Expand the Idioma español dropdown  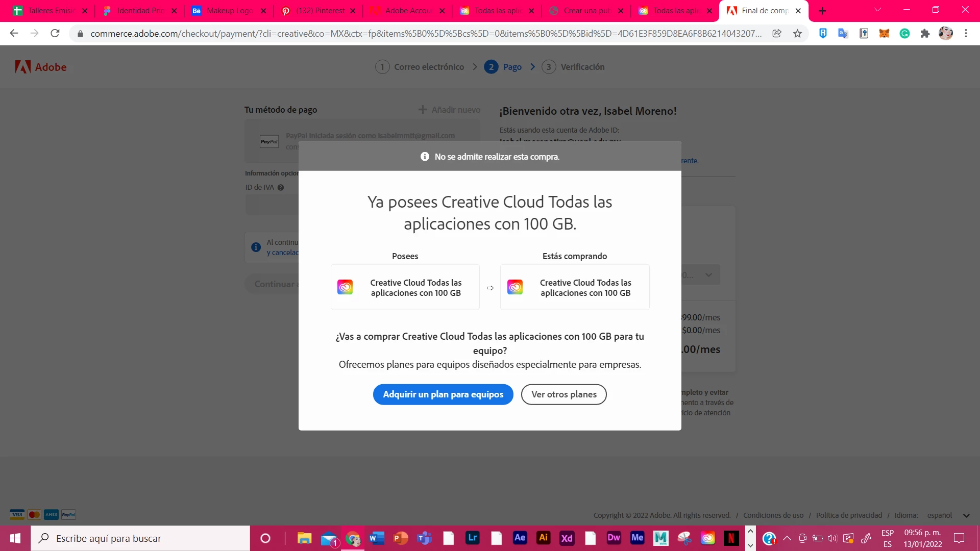tap(948, 515)
